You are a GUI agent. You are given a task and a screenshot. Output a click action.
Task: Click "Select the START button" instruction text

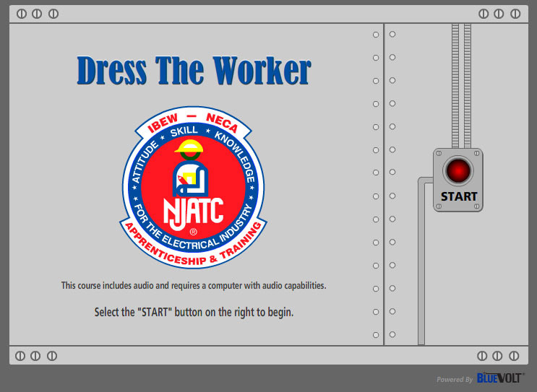[x=194, y=313]
